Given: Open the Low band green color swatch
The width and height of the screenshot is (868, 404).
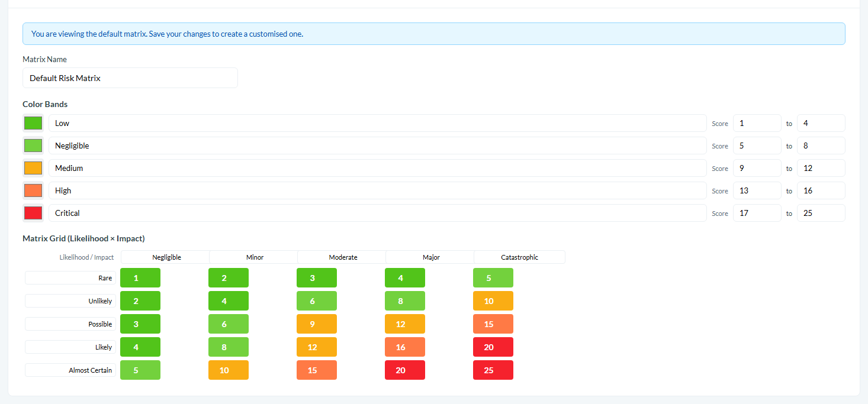Looking at the screenshot, I should 33,123.
